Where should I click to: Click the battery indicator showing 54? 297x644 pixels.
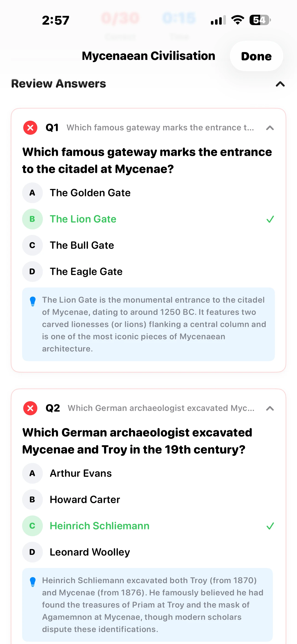[259, 20]
